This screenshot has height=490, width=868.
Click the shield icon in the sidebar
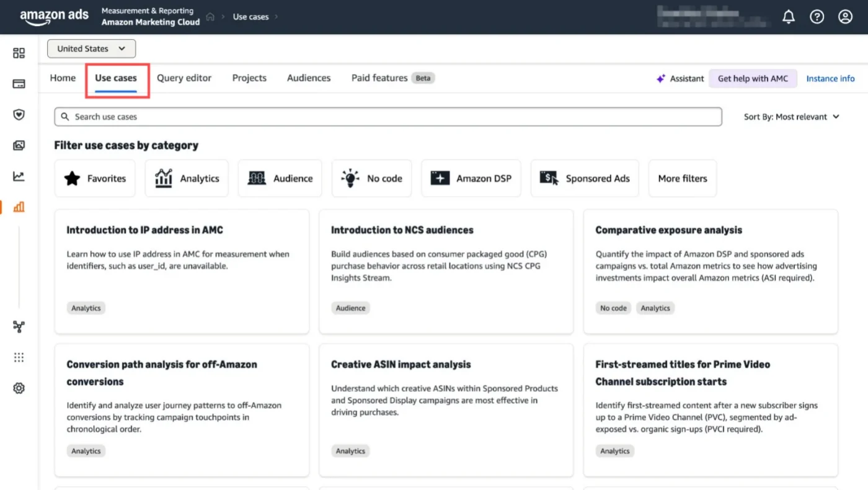click(19, 114)
